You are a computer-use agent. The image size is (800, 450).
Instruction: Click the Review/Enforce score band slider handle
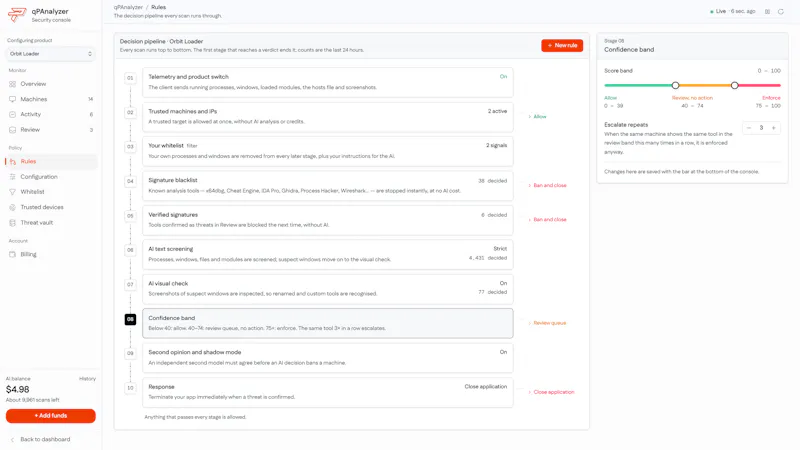[x=734, y=85]
